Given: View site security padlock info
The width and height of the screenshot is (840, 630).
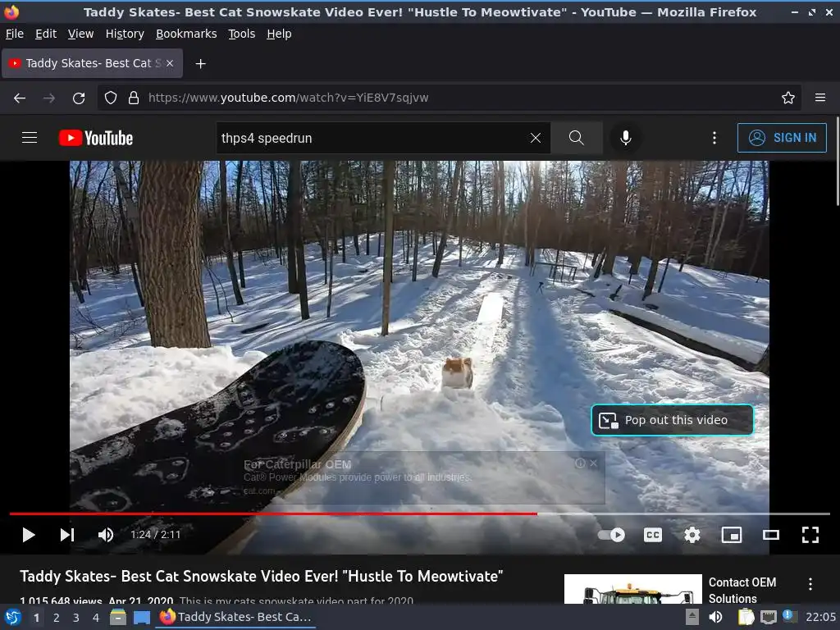Looking at the screenshot, I should [134, 98].
